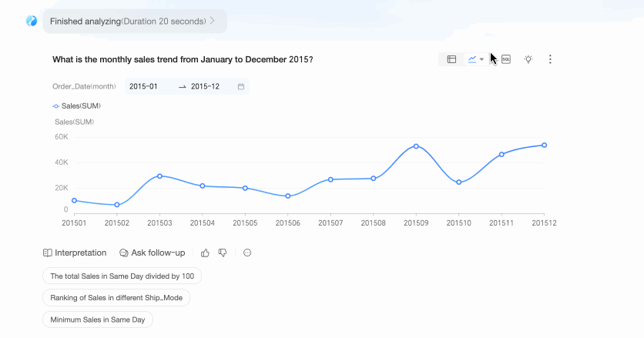Click the 201501 data point on chart
The width and height of the screenshot is (644, 338).
tap(75, 201)
